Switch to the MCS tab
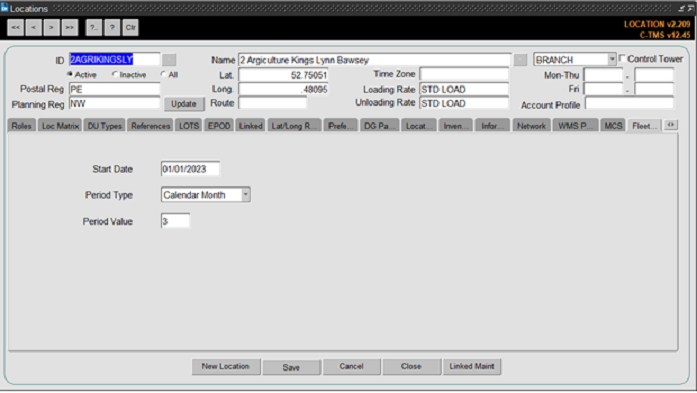This screenshot has height=393, width=697. point(613,126)
